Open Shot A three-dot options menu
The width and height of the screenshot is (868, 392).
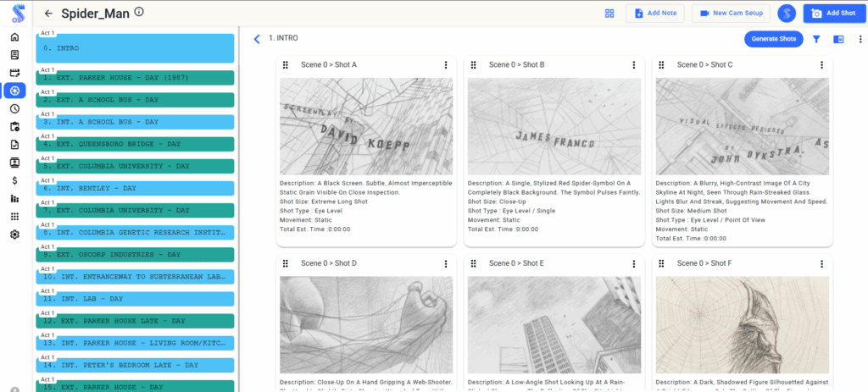(446, 64)
